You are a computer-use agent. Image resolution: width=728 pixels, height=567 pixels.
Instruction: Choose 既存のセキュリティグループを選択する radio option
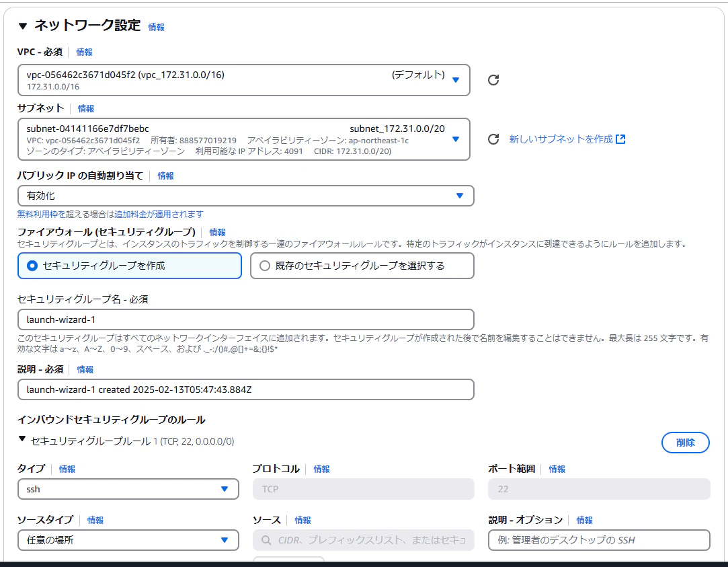click(x=362, y=266)
